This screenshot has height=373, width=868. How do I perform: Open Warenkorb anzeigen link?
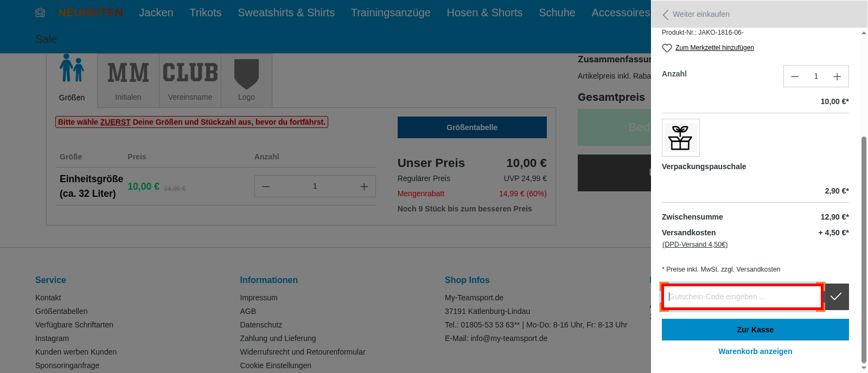[x=755, y=351]
